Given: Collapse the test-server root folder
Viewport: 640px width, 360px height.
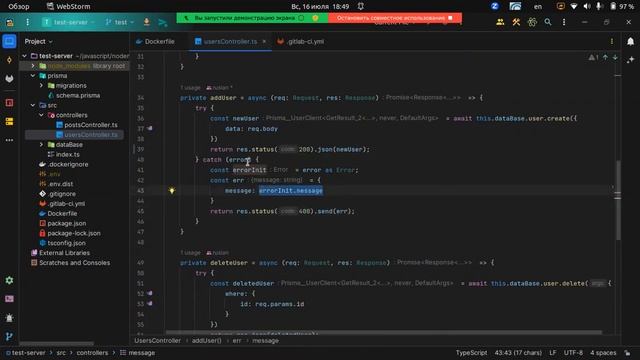Looking at the screenshot, I should 24,56.
